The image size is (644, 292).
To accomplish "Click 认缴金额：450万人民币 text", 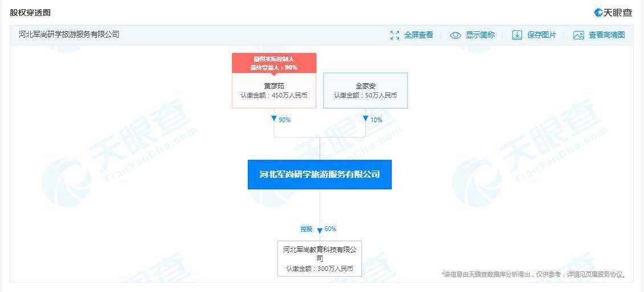I will [x=274, y=95].
